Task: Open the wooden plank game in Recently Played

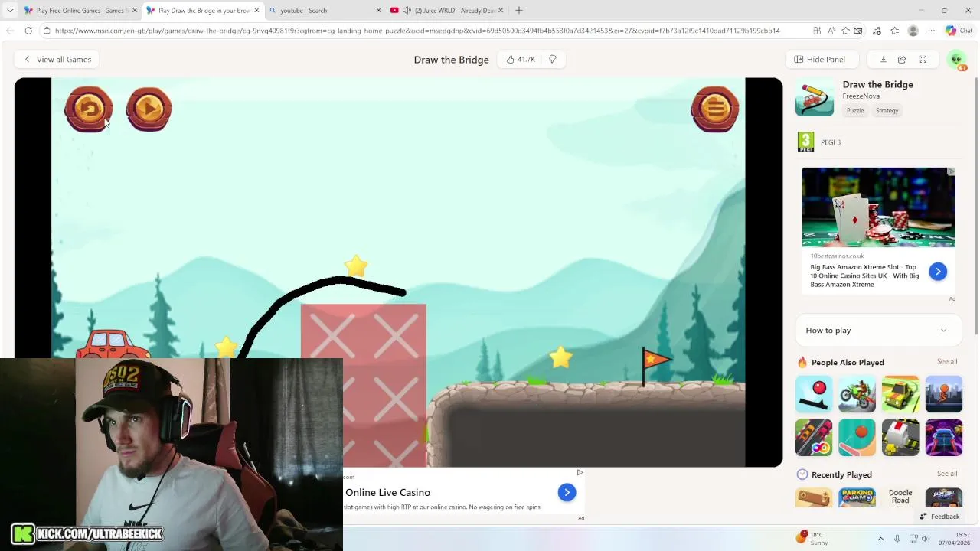Action: tap(814, 497)
